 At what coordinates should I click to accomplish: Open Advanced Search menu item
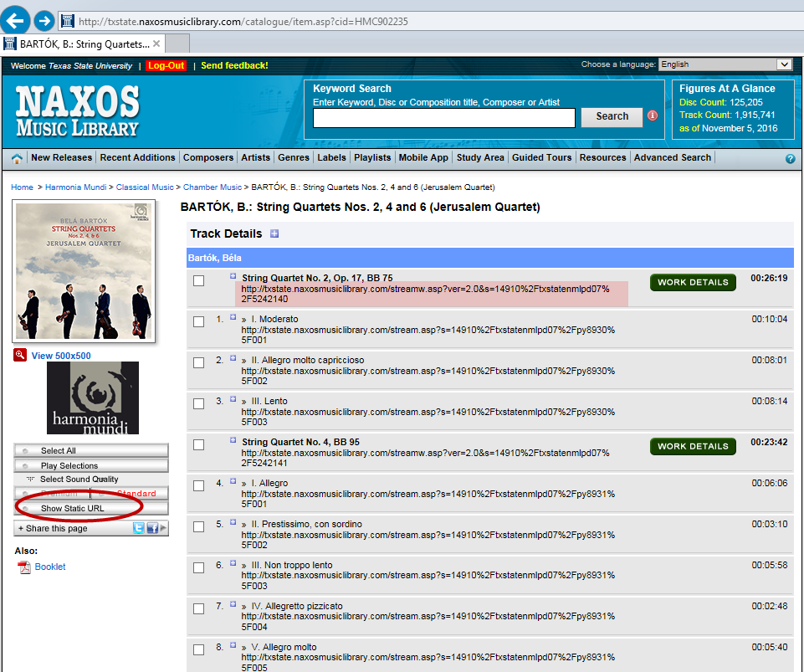672,157
